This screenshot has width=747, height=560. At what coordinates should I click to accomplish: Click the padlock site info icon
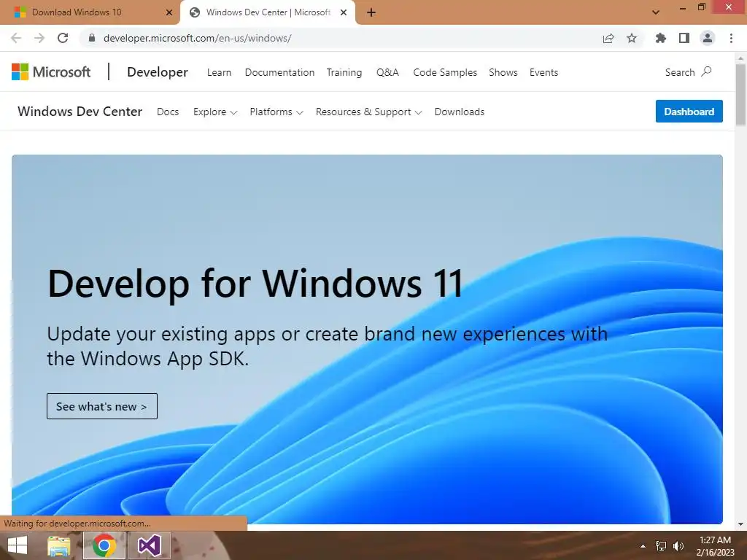(92, 38)
